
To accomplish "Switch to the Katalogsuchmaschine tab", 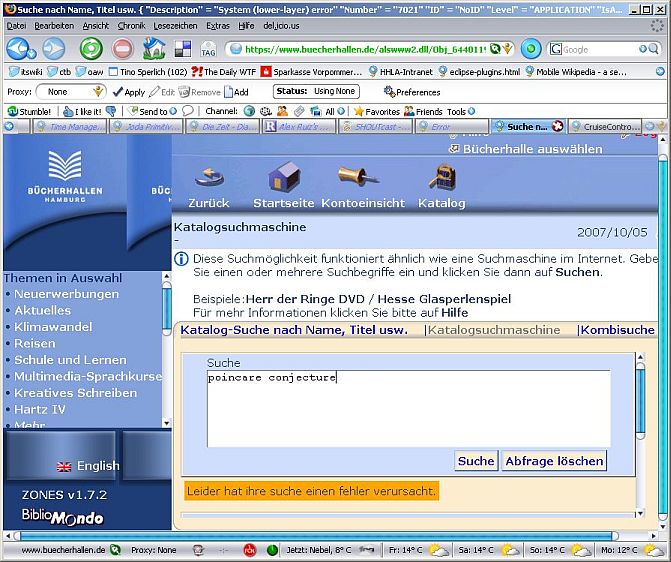I will coord(494,329).
